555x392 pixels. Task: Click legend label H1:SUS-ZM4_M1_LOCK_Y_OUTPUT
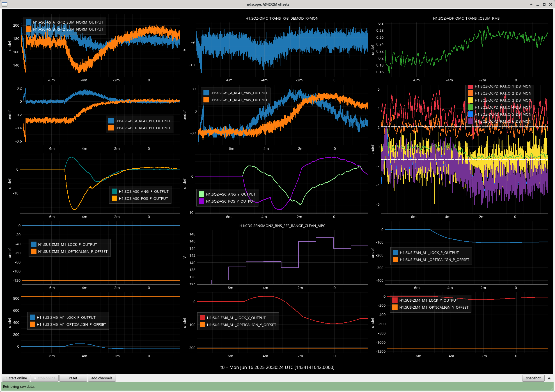tap(429, 300)
